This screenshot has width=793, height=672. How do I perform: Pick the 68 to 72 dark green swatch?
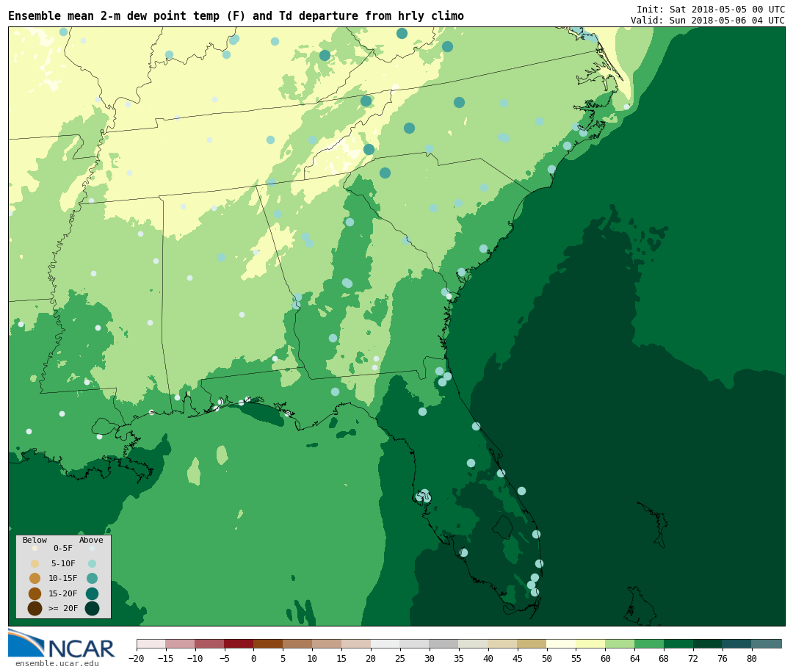click(x=678, y=643)
